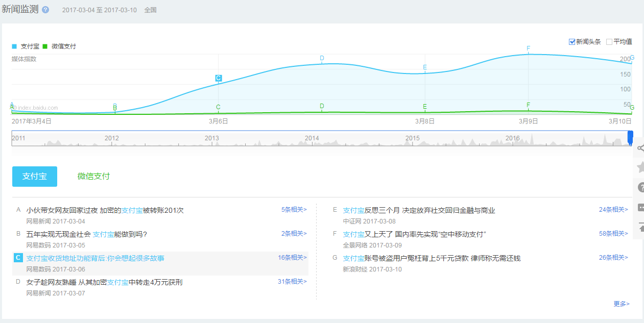The width and height of the screenshot is (644, 323).
Task: Open the question mark help sidebar icon
Action: pos(640,187)
